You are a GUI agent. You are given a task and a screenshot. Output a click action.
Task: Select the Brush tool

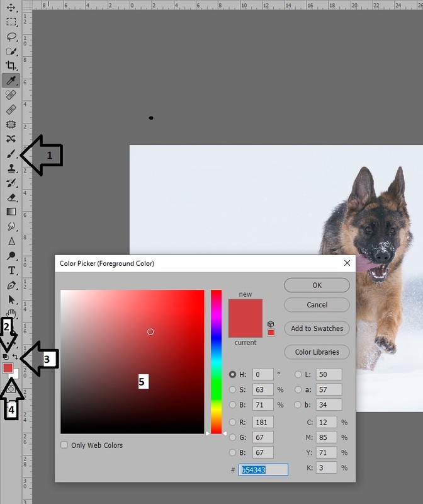[x=11, y=154]
